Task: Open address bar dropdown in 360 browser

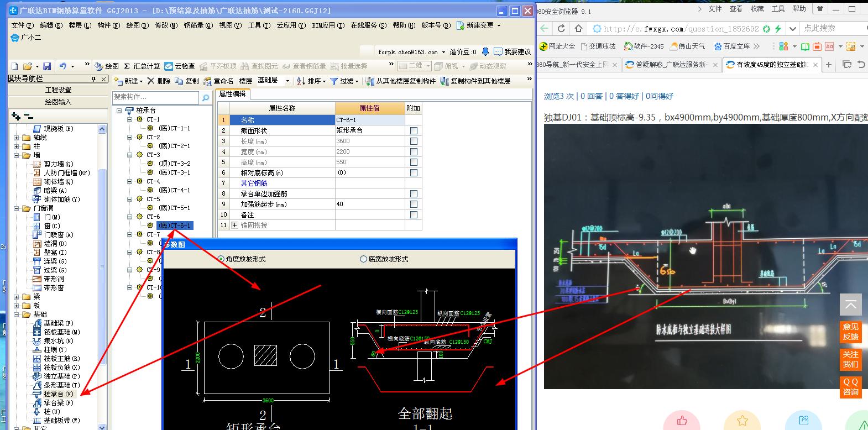Action: [793, 28]
